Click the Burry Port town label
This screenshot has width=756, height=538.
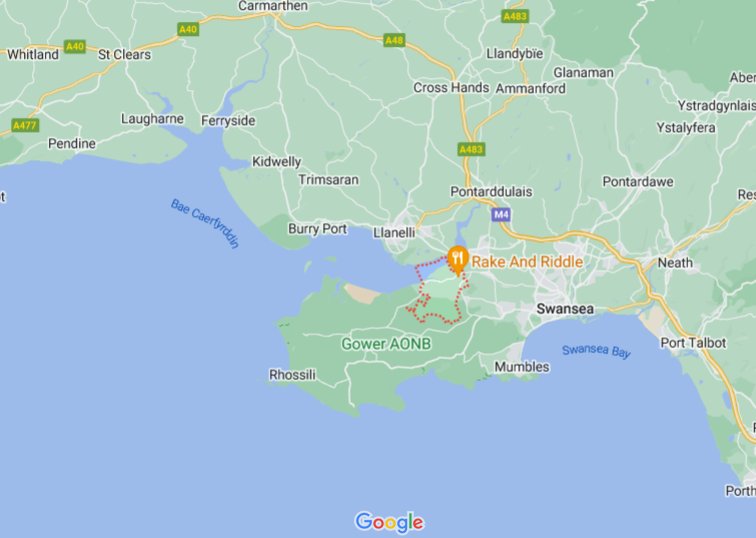point(317,229)
